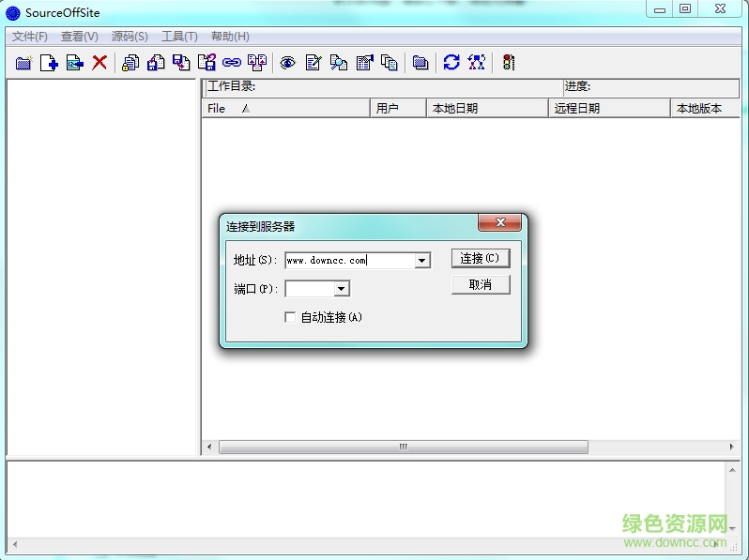Click the red X delete icon
The height and width of the screenshot is (560, 749).
coord(99,63)
